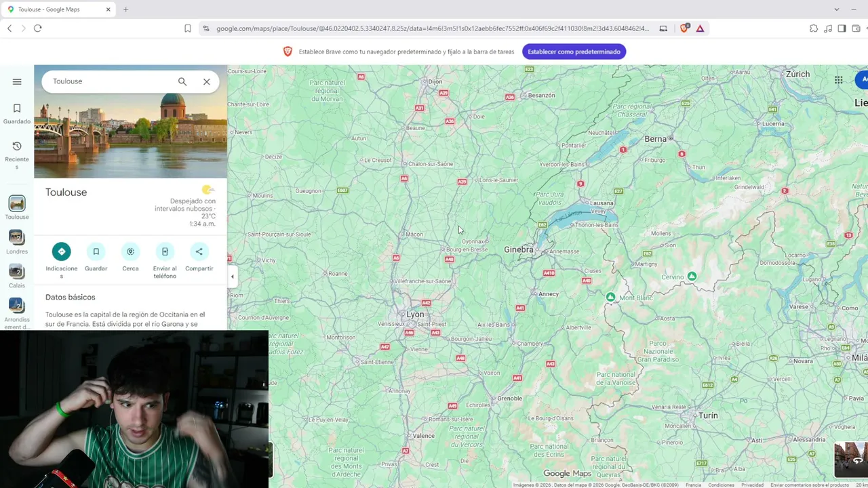The image size is (868, 488).
Task: Click the address bar URL
Action: 433,28
